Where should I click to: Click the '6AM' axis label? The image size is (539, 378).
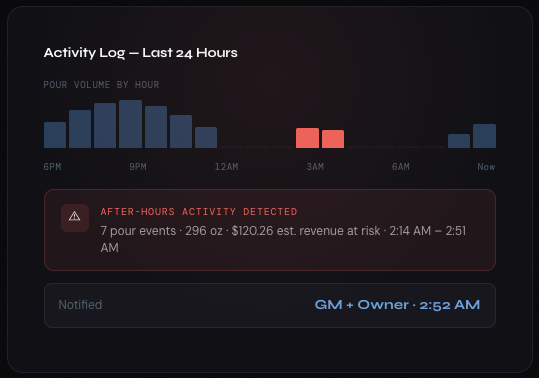pyautogui.click(x=400, y=167)
